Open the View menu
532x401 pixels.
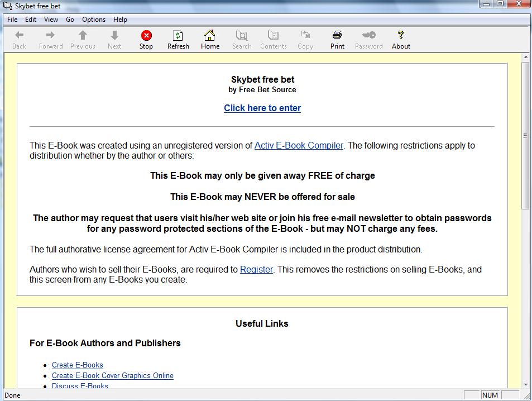tap(51, 20)
